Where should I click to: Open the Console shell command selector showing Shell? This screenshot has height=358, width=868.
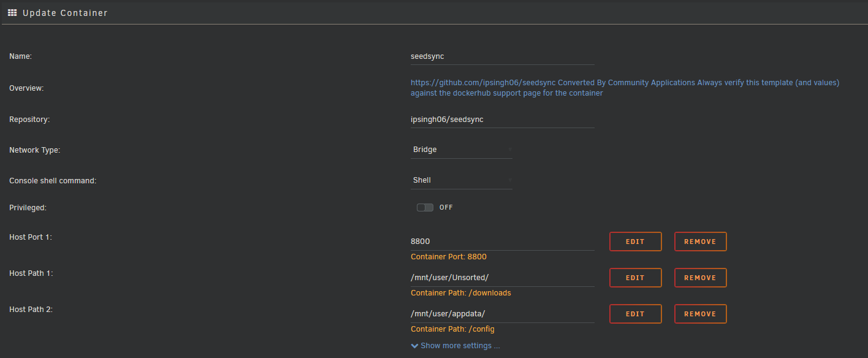click(x=460, y=180)
